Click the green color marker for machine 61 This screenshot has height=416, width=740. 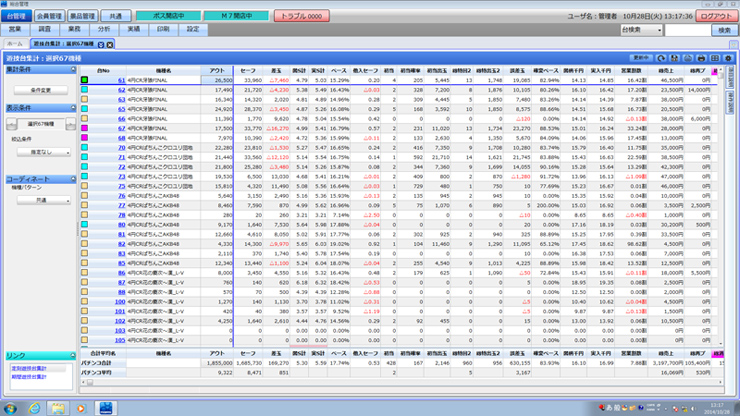84,80
